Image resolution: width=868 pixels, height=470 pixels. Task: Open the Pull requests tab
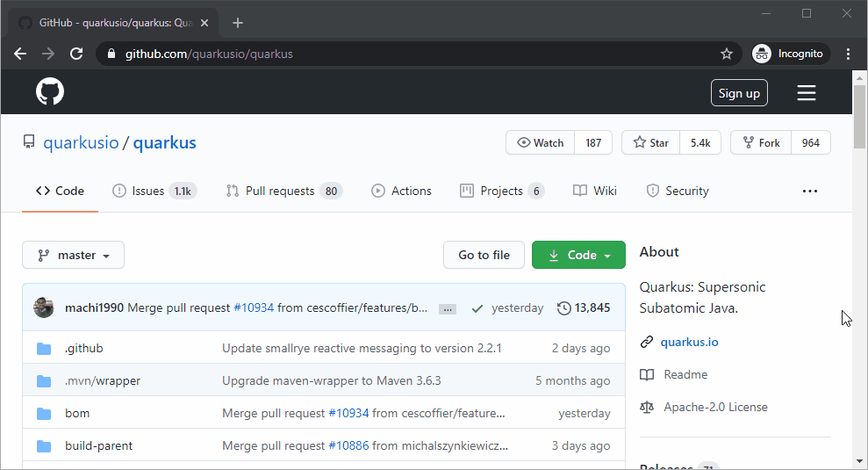click(x=284, y=192)
